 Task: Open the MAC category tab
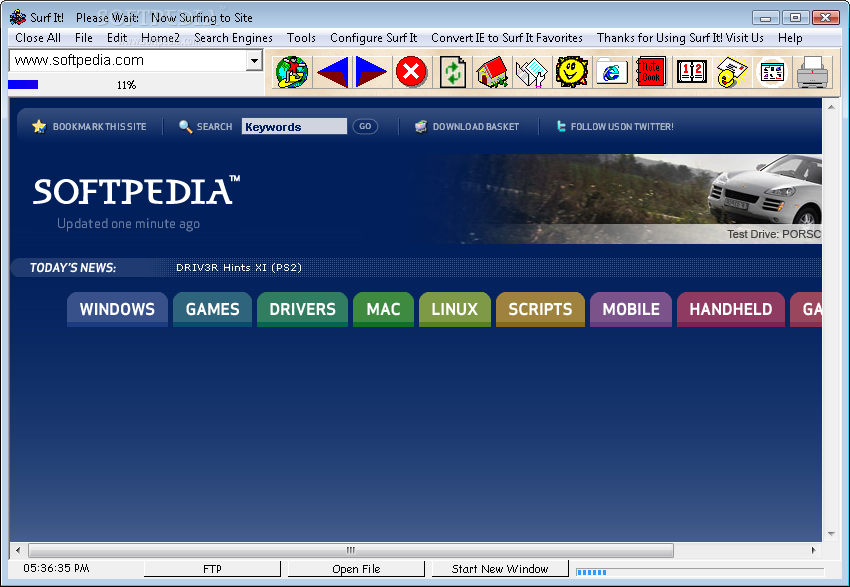click(x=383, y=309)
